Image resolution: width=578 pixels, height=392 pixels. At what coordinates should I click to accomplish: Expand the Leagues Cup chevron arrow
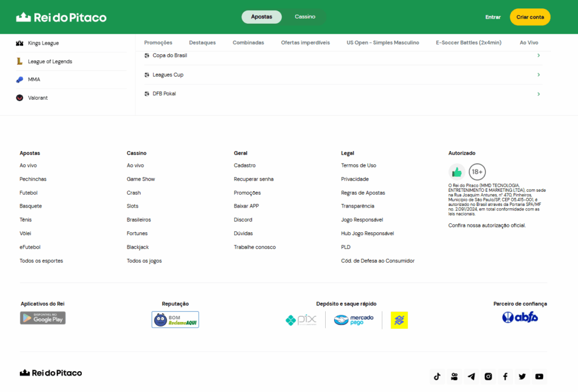click(x=538, y=75)
